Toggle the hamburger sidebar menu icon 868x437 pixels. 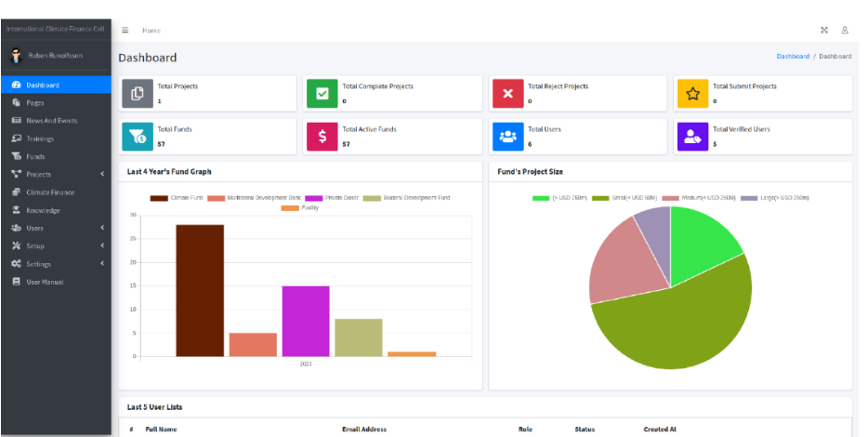[x=125, y=31]
